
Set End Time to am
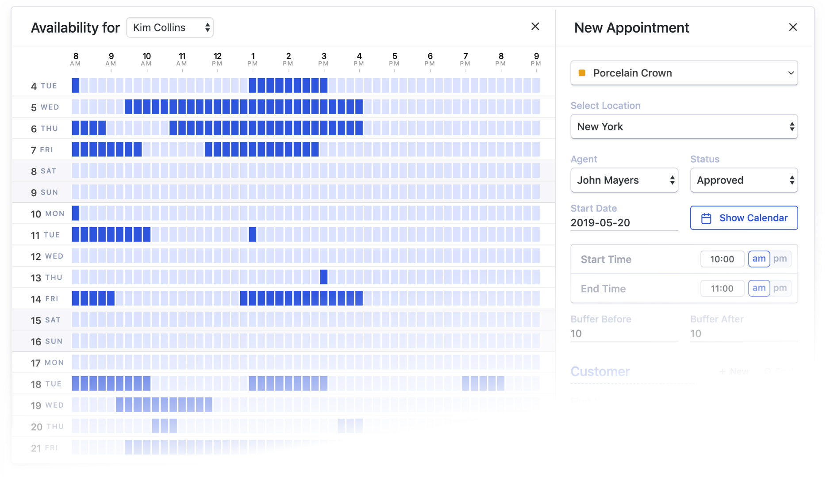tap(758, 288)
